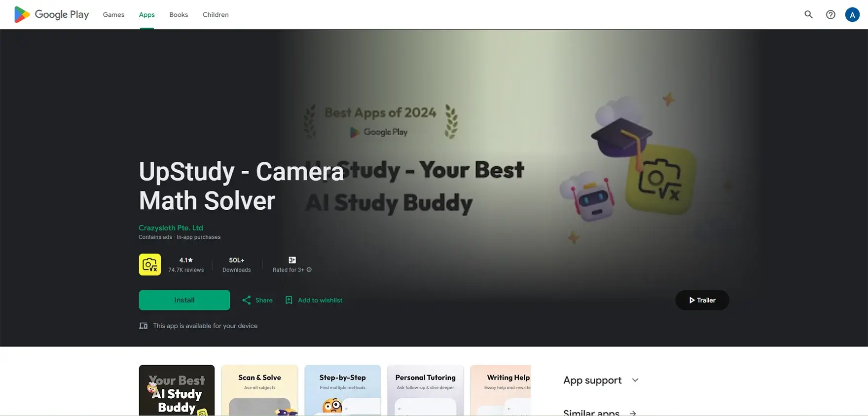Click This app is available text
This screenshot has width=868, height=416.
(205, 326)
